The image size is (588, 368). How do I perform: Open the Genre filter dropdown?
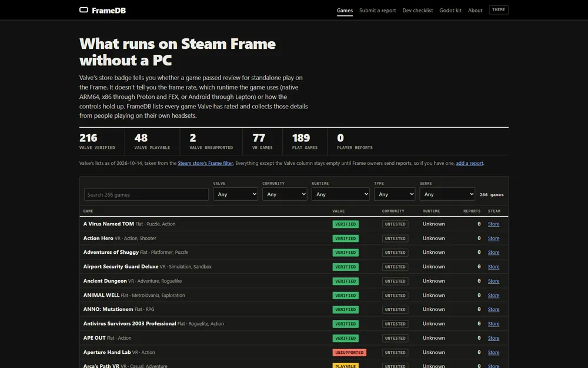pyautogui.click(x=447, y=194)
